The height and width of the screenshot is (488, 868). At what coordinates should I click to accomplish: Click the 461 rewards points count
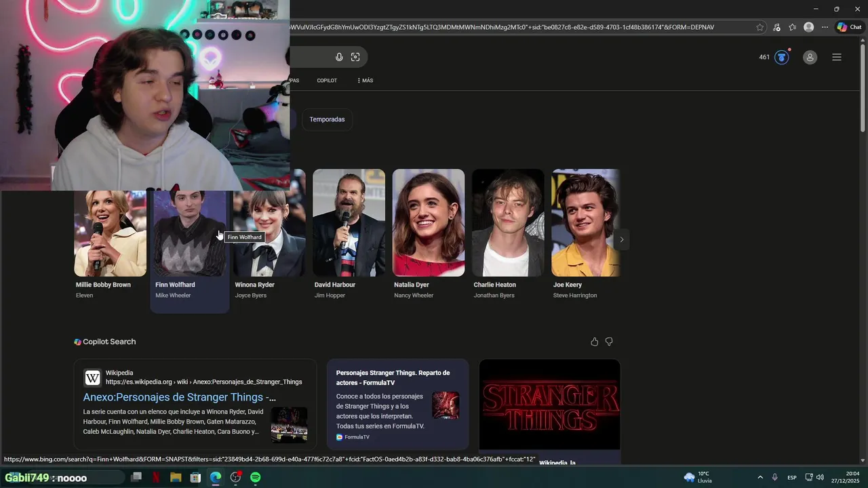[x=764, y=58]
